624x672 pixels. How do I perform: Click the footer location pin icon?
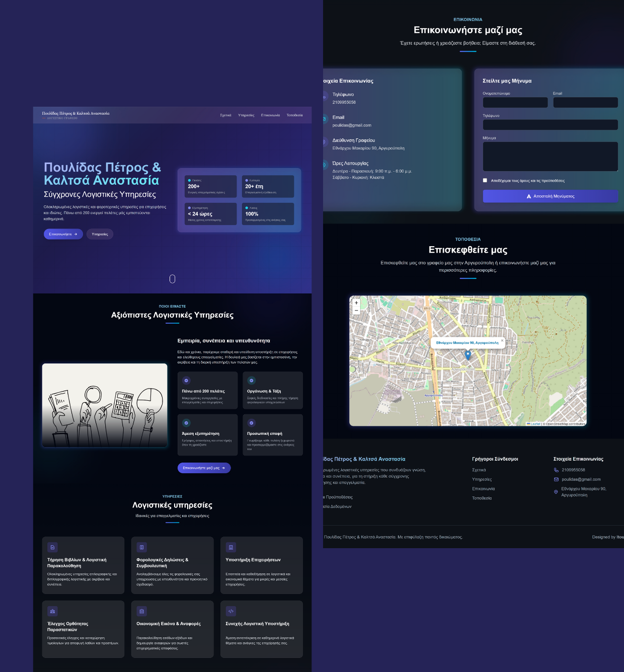pos(556,492)
